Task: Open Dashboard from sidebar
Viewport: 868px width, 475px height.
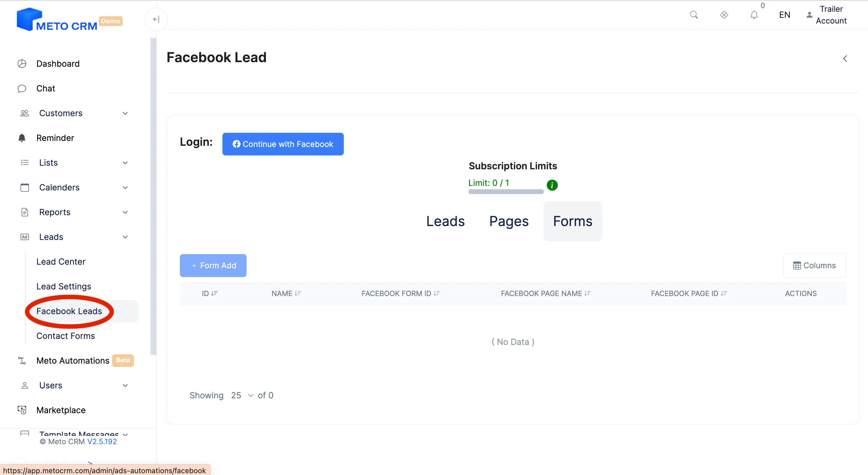Action: pyautogui.click(x=58, y=64)
